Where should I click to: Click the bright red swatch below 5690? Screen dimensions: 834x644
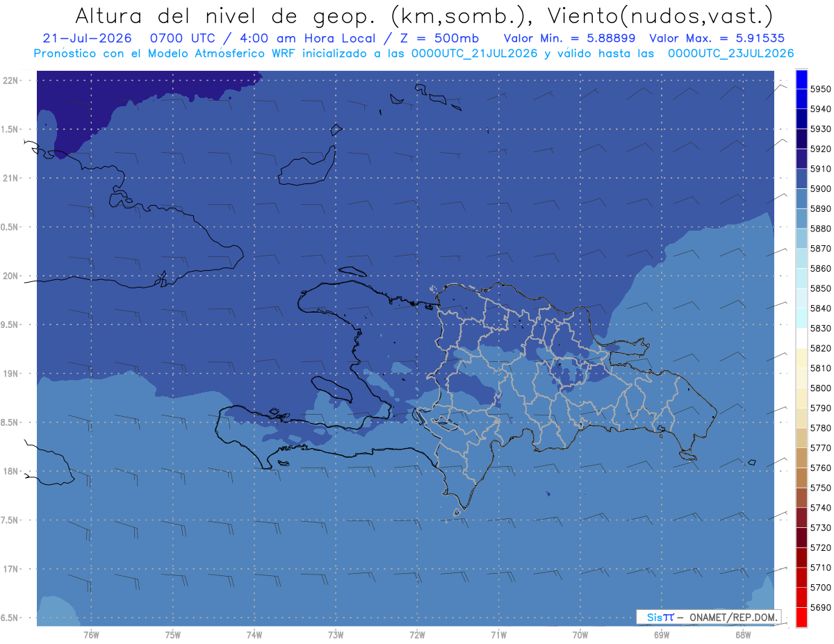point(801,617)
